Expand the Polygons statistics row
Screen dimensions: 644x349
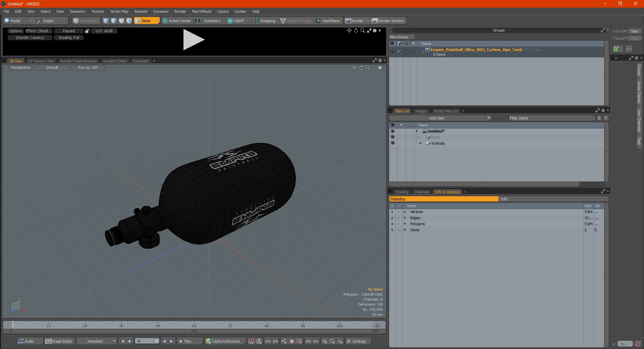coord(405,224)
